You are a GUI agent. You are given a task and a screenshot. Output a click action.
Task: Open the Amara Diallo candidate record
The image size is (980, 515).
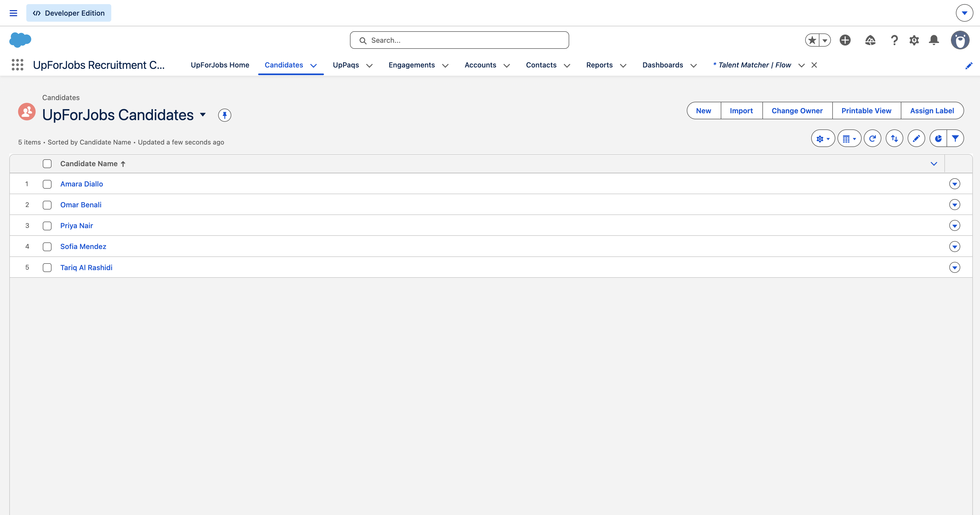(x=81, y=184)
